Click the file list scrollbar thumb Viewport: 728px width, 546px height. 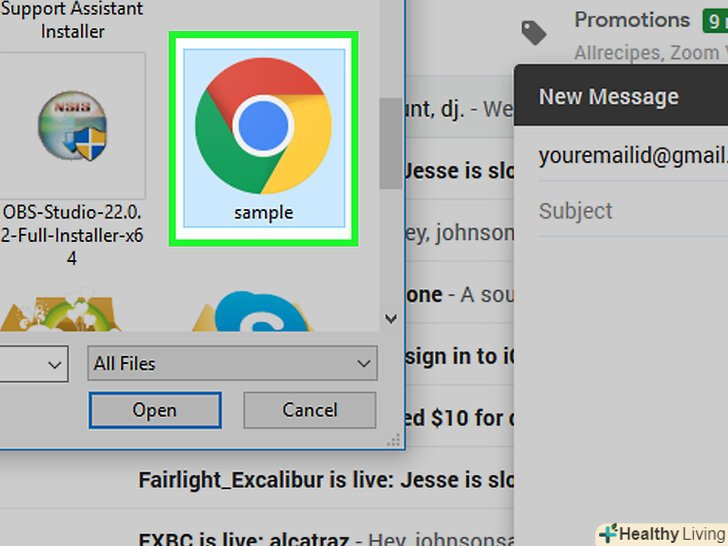[x=391, y=143]
